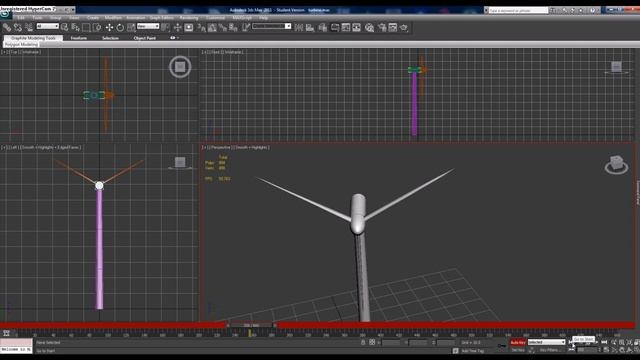Click the Unlink Selection tool
This screenshot has height=360, width=640.
coord(18,27)
